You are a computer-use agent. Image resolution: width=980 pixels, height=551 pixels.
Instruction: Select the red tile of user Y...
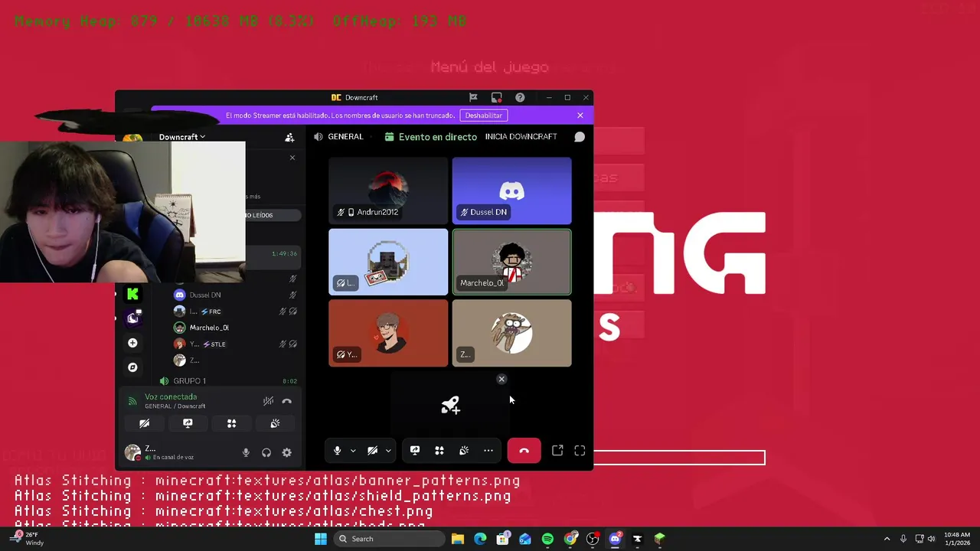tap(388, 333)
